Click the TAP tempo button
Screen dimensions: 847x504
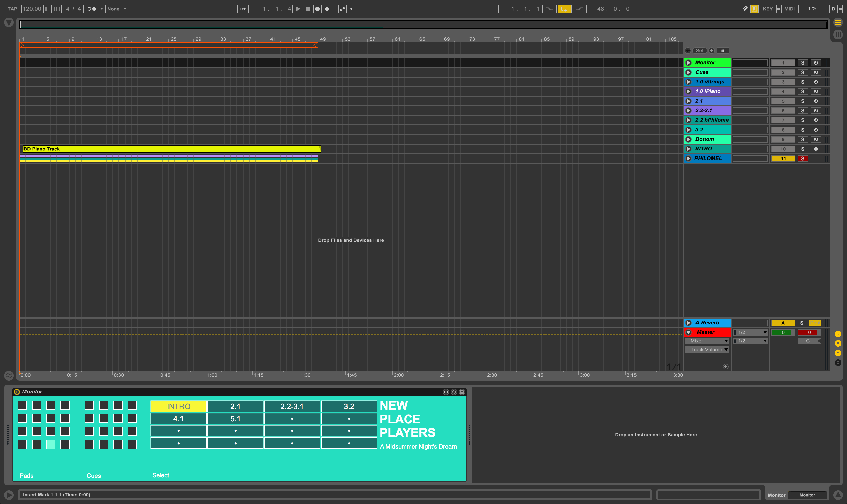(12, 9)
